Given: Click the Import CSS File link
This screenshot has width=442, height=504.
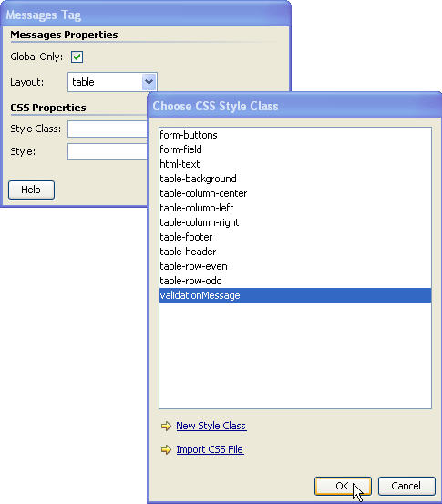Looking at the screenshot, I should [x=210, y=449].
